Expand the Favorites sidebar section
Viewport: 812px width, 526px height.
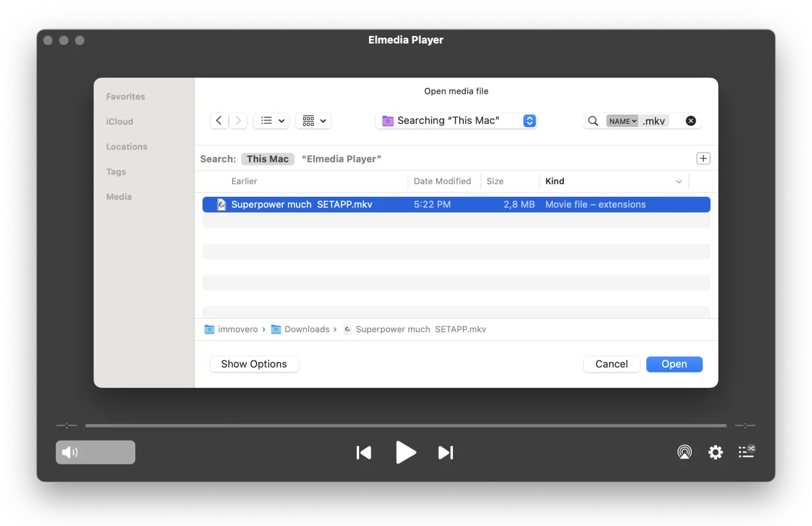125,96
